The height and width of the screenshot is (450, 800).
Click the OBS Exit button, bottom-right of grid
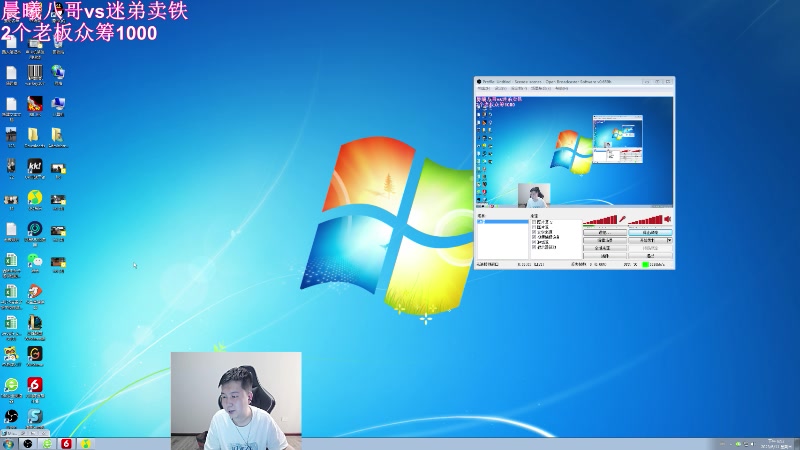[650, 256]
